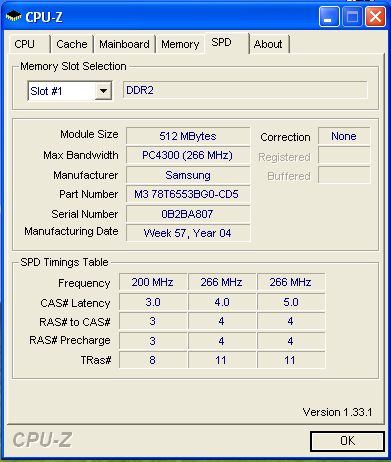Image resolution: width=391 pixels, height=462 pixels.
Task: Click the CAS# Latency row label
Action: pos(75,303)
